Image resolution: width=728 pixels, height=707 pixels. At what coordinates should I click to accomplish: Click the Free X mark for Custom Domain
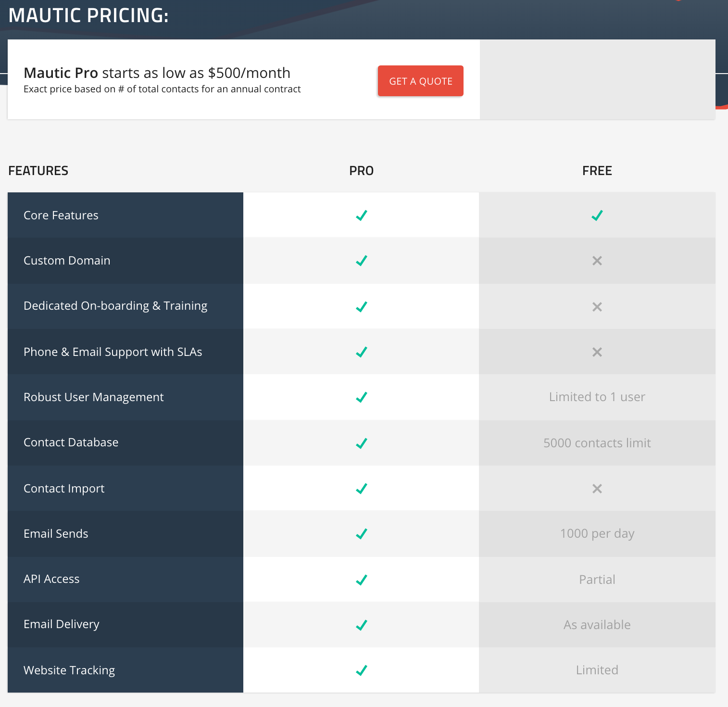pos(597,261)
